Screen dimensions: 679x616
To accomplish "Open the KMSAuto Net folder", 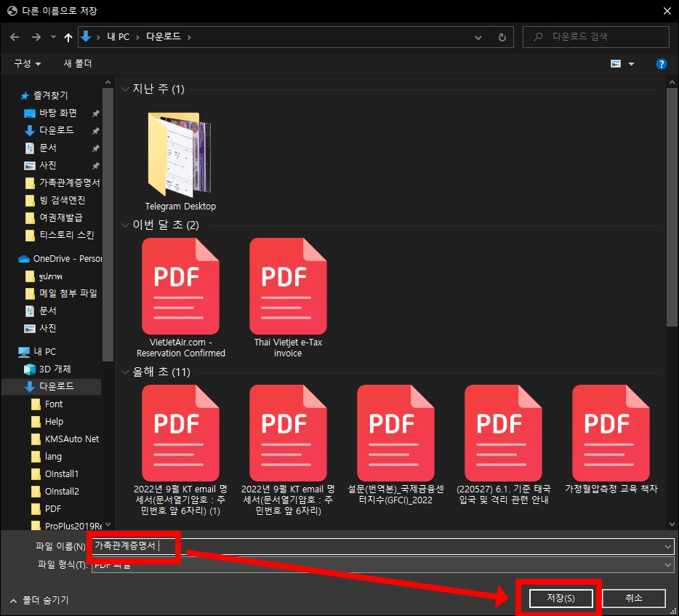I will pos(71,439).
